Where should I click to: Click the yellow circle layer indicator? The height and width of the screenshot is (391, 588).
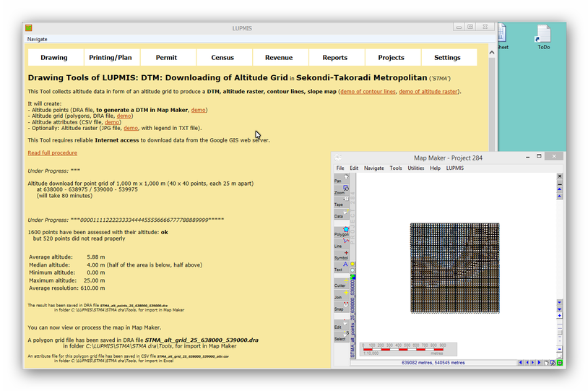(353, 265)
